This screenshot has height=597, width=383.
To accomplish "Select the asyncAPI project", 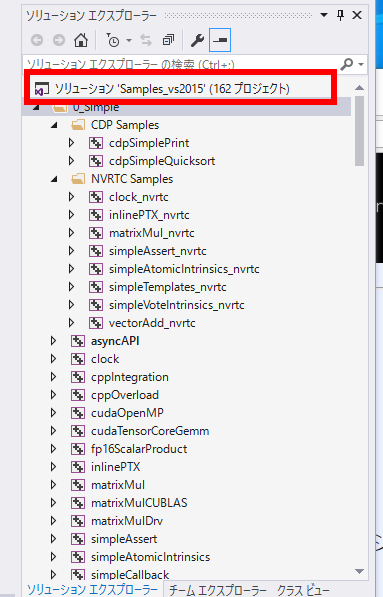I will pos(115,341).
